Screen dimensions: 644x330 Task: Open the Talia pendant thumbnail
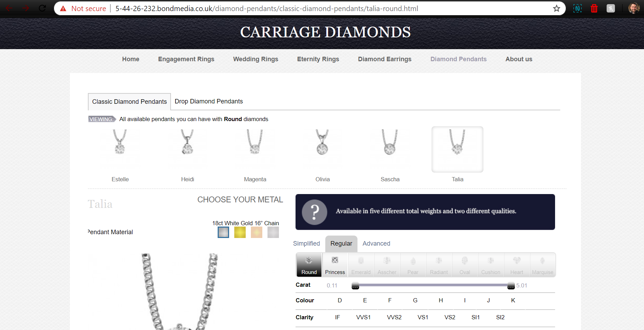[457, 149]
